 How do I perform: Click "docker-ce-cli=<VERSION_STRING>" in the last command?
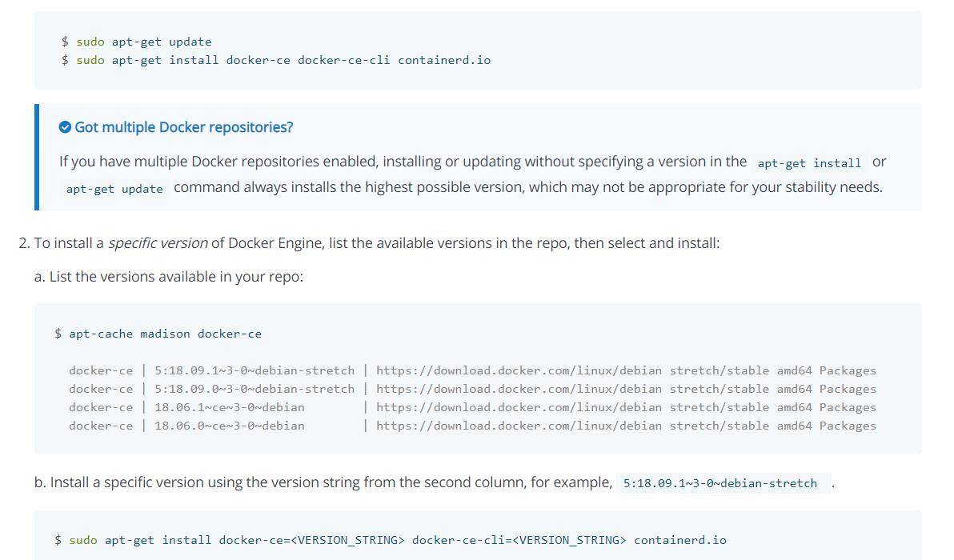(x=519, y=540)
